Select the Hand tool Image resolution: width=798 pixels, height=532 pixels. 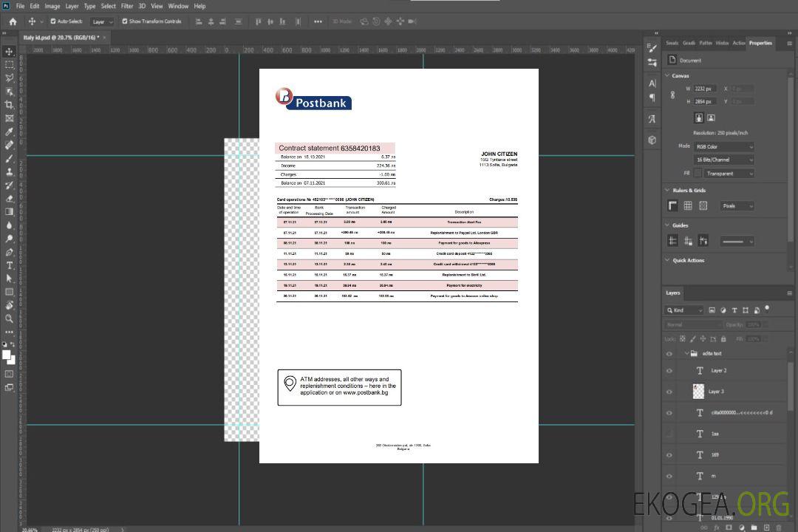[x=9, y=305]
